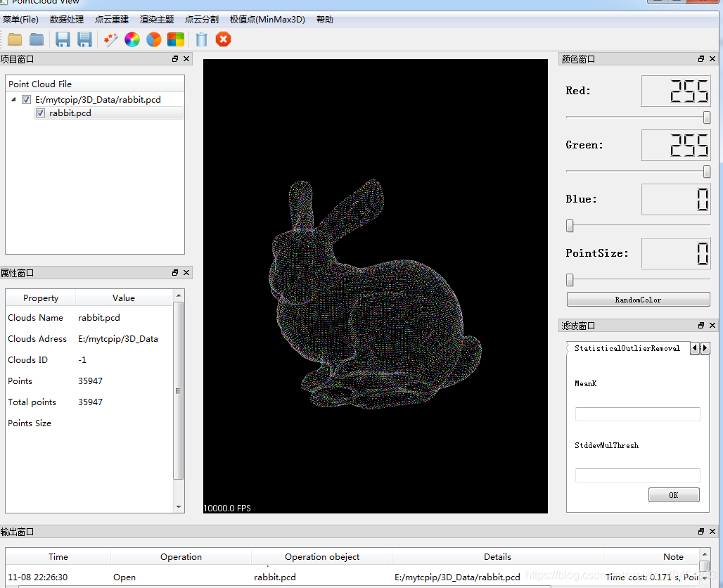Close the 属性窗口 property panel

coord(186,273)
